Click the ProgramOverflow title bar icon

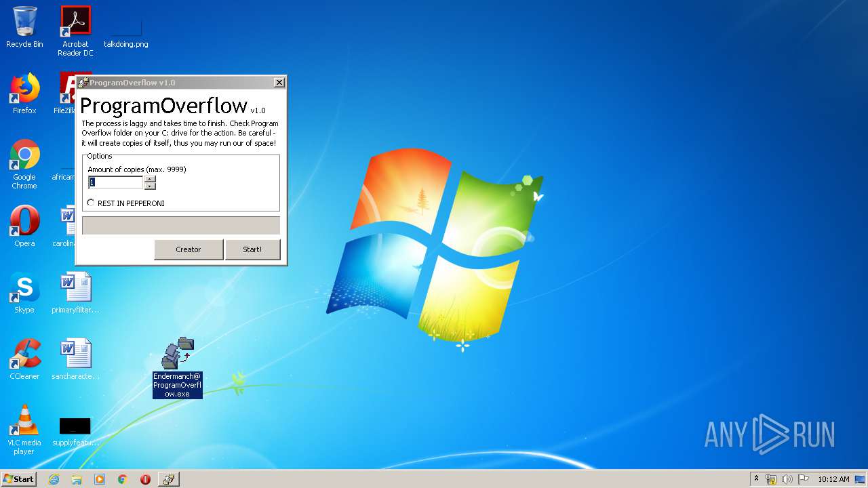click(83, 83)
